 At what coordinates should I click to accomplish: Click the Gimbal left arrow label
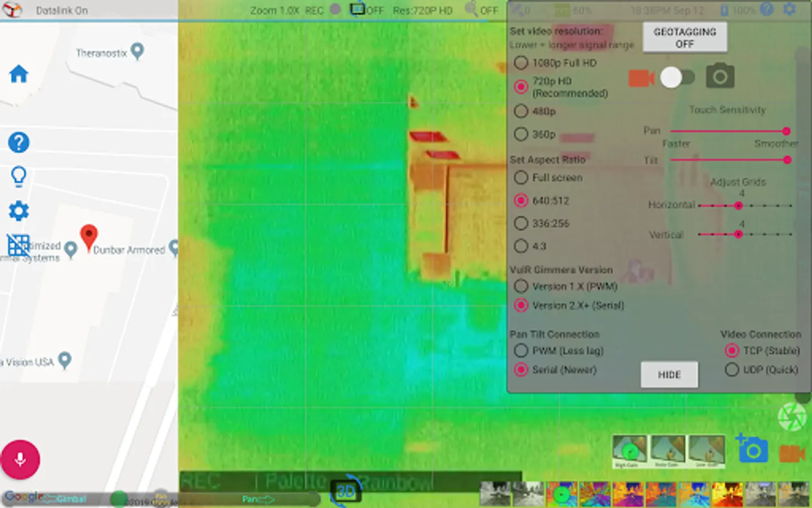coord(64,499)
